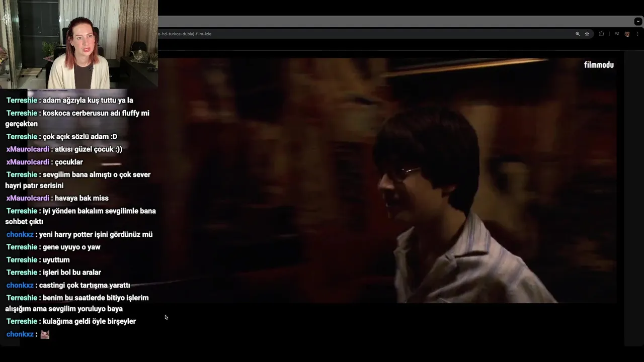Screen dimensions: 644x362
Task: Click message 'yeni harry potter işini gördünüz mü'
Action: click(96, 234)
